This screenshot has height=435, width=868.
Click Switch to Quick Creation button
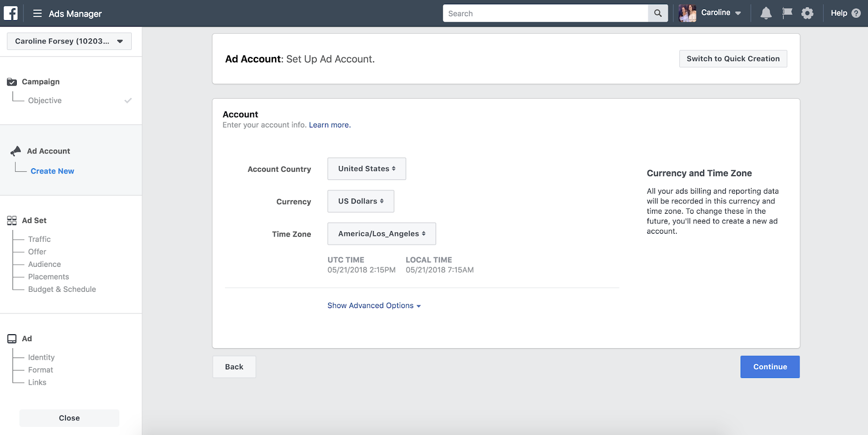pyautogui.click(x=733, y=59)
